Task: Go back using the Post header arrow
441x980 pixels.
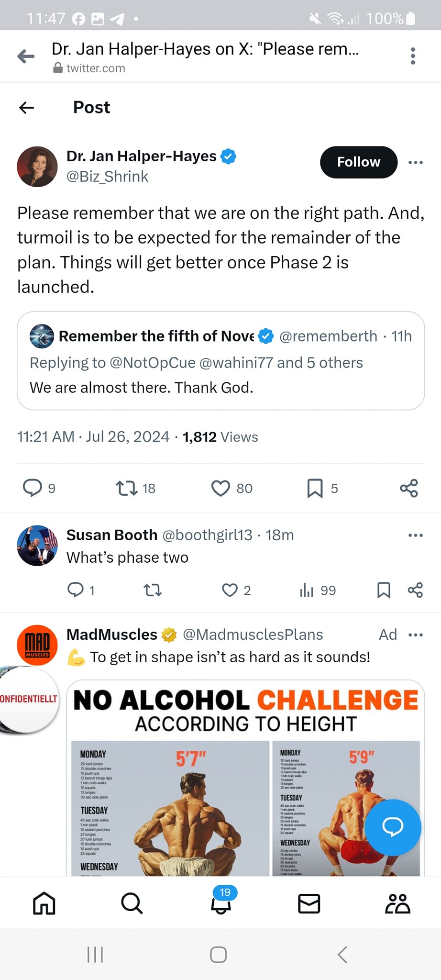Action: (x=27, y=108)
